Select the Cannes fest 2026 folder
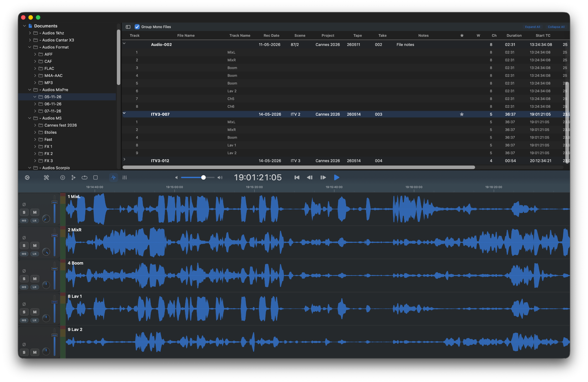The width and height of the screenshot is (588, 382). click(61, 125)
